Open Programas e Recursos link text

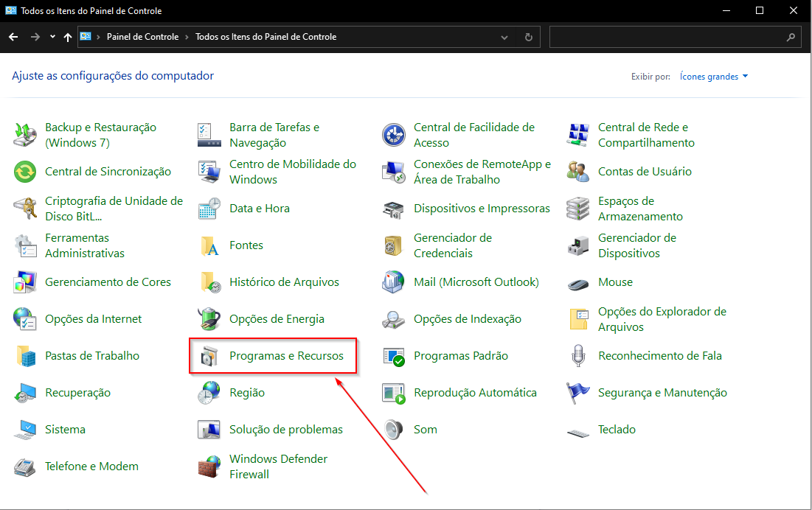point(286,356)
